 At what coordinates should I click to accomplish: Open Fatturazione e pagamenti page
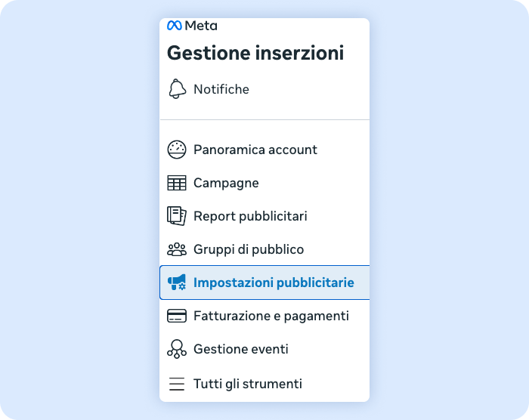pos(271,316)
